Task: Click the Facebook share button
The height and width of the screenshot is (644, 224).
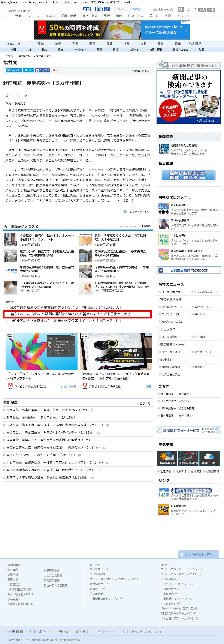Action: pos(43,71)
